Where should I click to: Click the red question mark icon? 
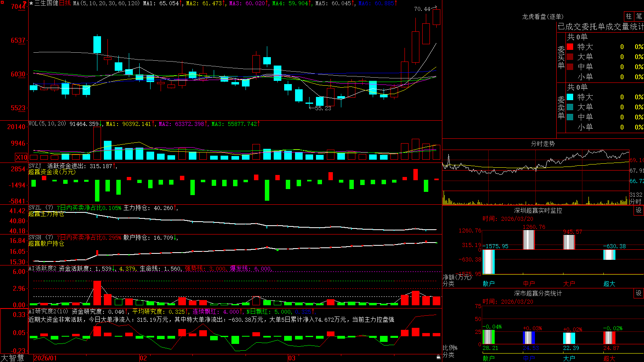[25, 4]
